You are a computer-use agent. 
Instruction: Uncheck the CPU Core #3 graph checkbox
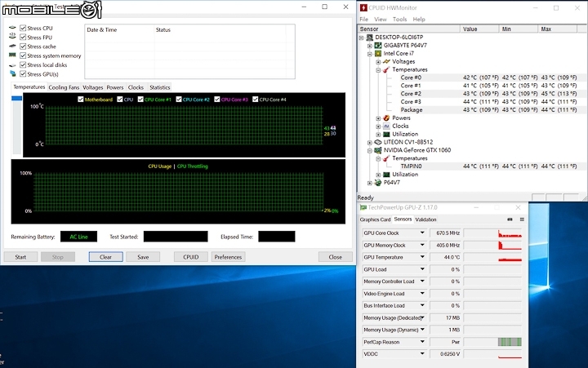click(217, 100)
